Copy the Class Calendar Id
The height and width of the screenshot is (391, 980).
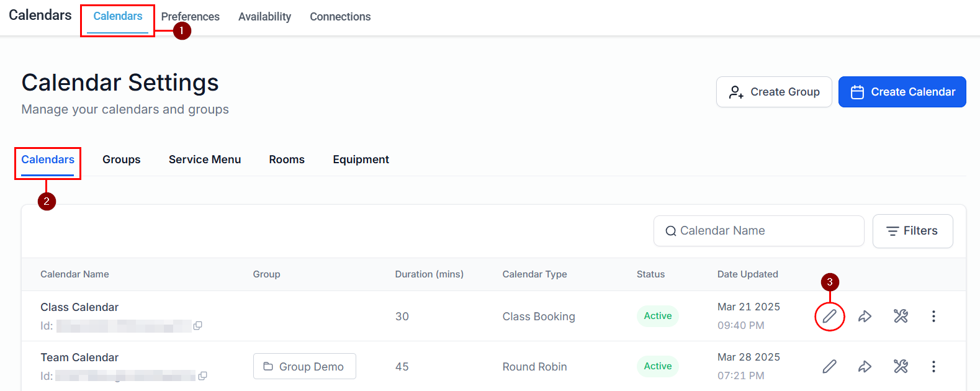pyautogui.click(x=197, y=326)
